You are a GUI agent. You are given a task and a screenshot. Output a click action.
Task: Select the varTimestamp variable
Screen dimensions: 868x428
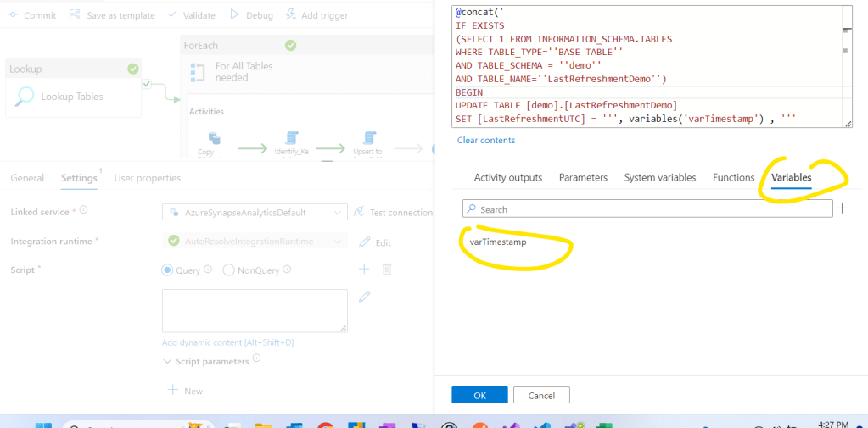point(498,242)
